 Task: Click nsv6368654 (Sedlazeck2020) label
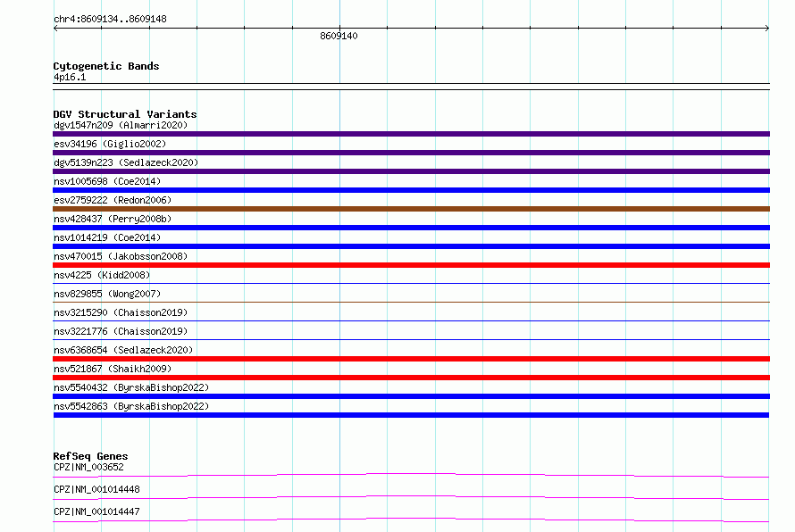[x=123, y=350]
